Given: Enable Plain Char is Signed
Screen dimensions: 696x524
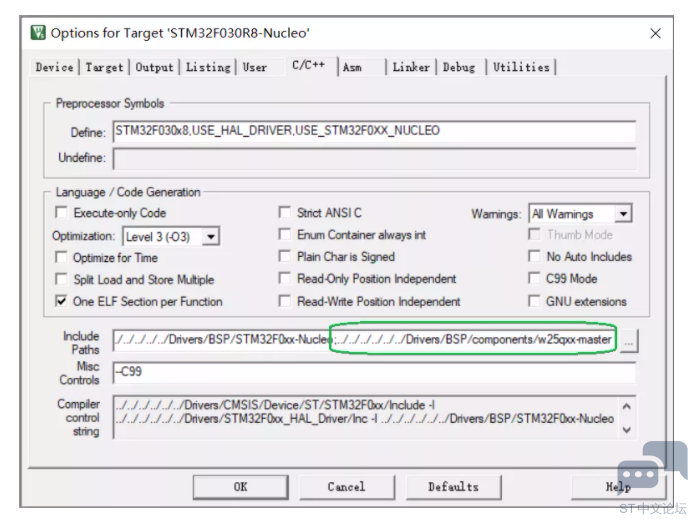Looking at the screenshot, I should pyautogui.click(x=285, y=256).
